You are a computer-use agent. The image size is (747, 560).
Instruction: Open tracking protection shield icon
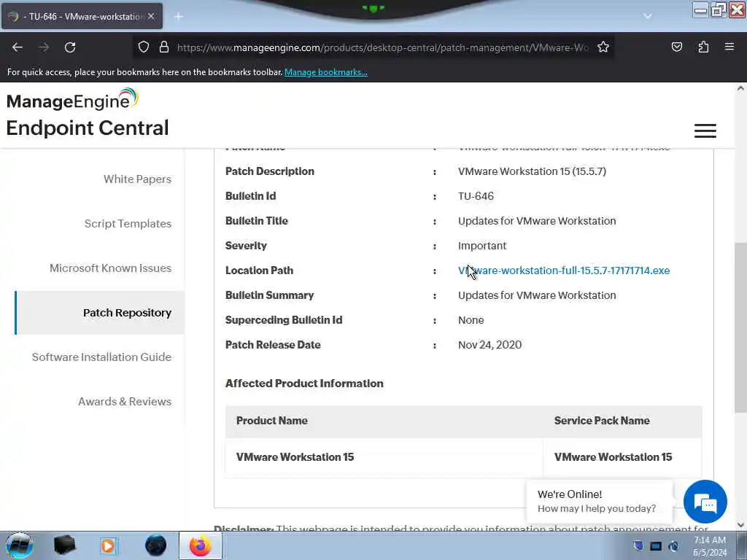point(144,47)
